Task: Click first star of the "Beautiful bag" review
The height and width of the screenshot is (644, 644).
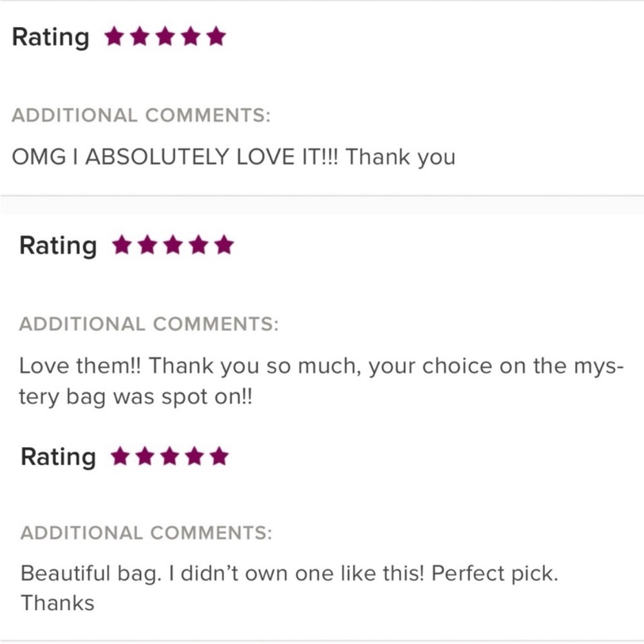Action: (119, 457)
